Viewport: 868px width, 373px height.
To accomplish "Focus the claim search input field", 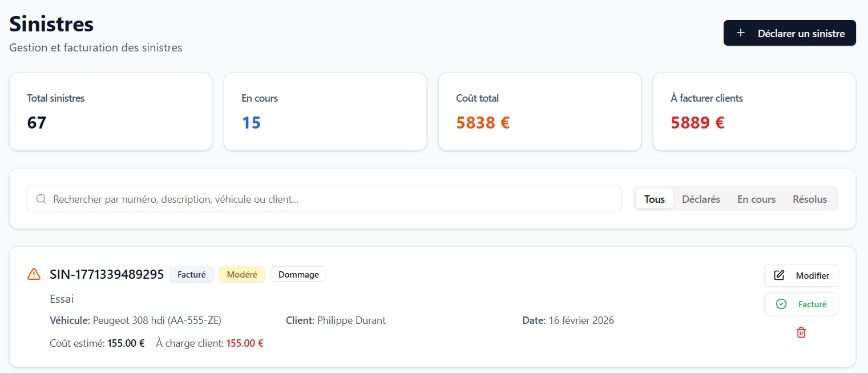I will 331,199.
